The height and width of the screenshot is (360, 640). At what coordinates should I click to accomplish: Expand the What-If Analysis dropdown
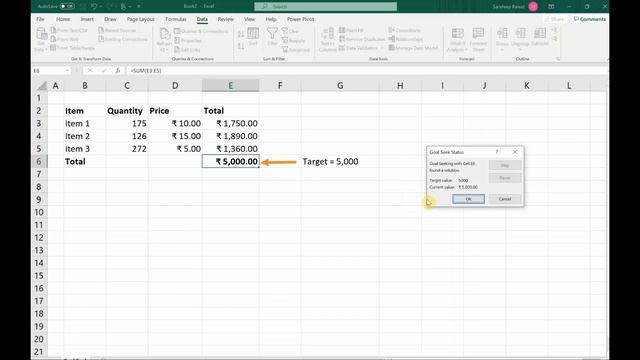click(x=457, y=40)
